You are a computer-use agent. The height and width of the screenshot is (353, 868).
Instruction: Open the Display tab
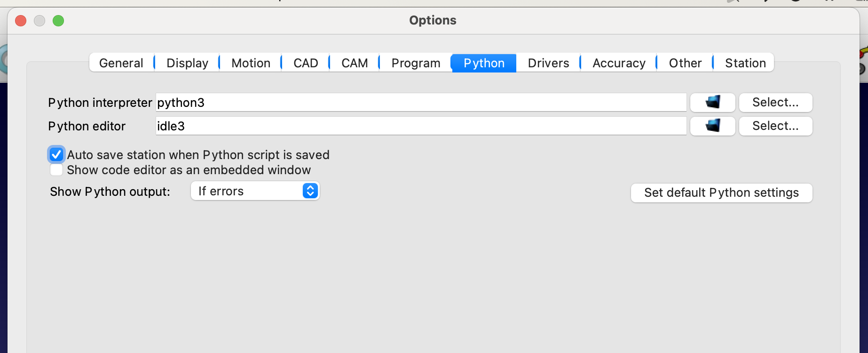(x=187, y=63)
